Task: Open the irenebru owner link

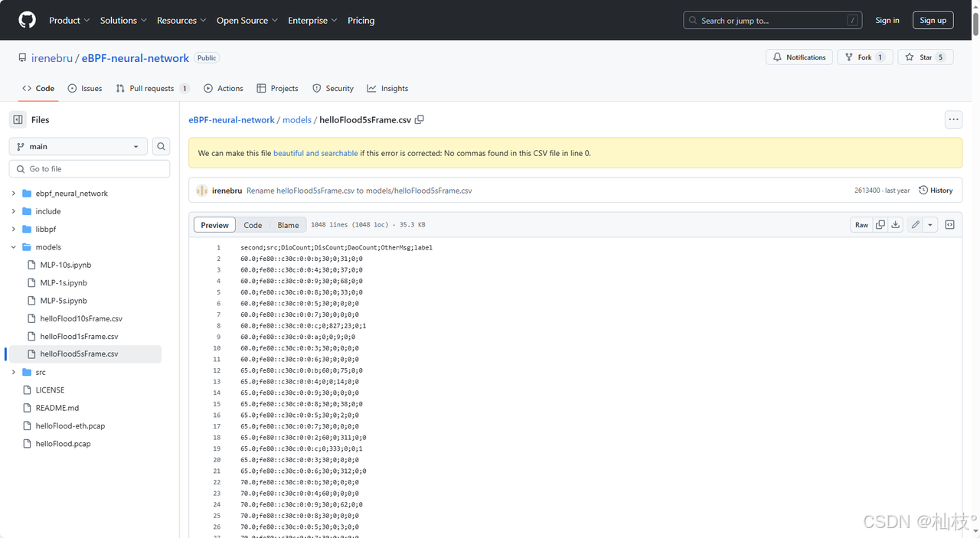Action: tap(51, 58)
